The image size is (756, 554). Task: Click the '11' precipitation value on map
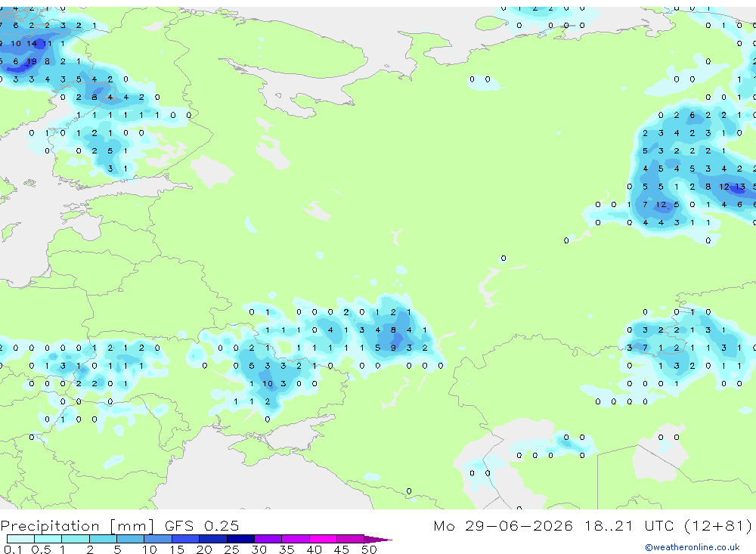47,43
